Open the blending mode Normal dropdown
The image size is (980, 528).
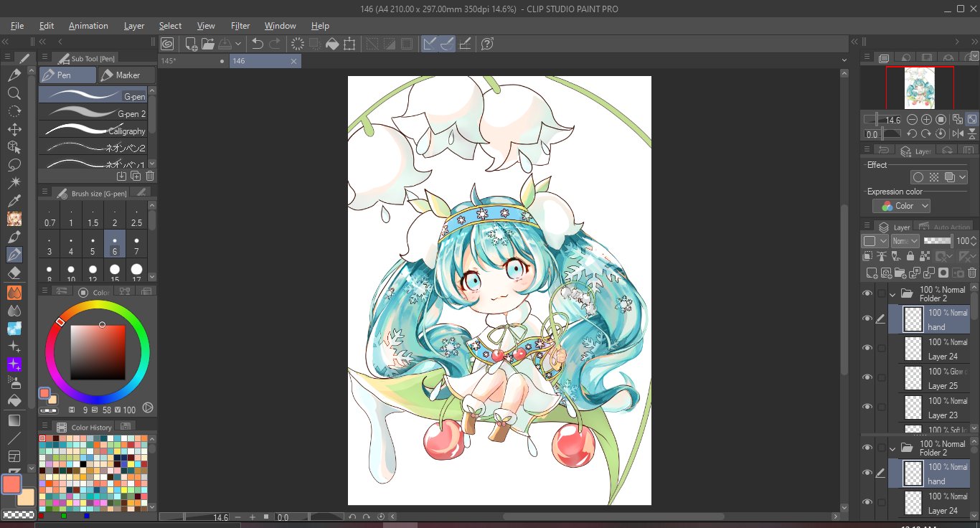(905, 241)
